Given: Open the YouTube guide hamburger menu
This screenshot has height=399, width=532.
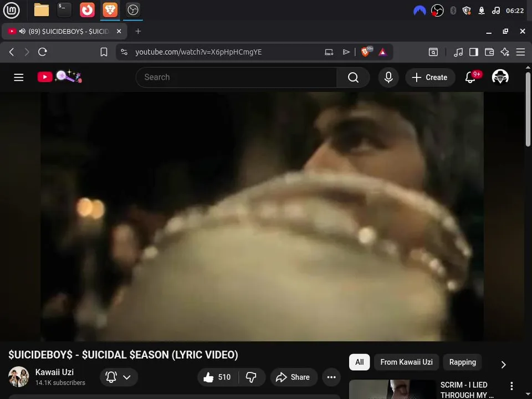Looking at the screenshot, I should pos(19,78).
